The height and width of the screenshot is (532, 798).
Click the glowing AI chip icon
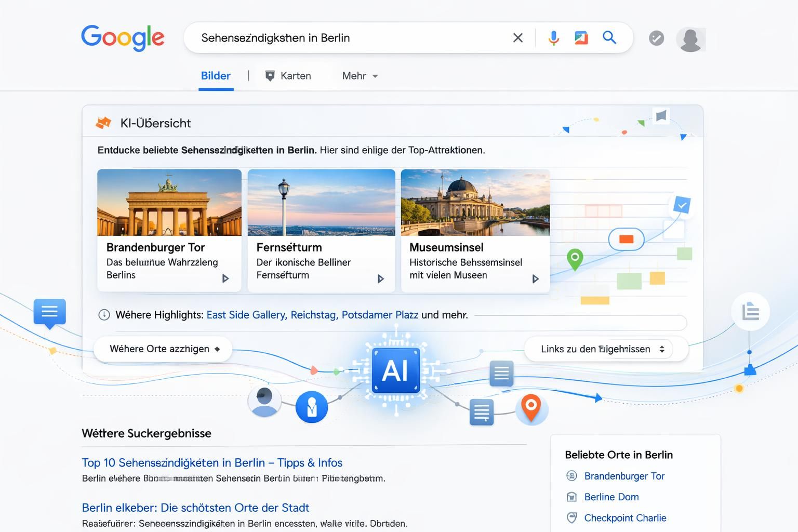pyautogui.click(x=396, y=370)
